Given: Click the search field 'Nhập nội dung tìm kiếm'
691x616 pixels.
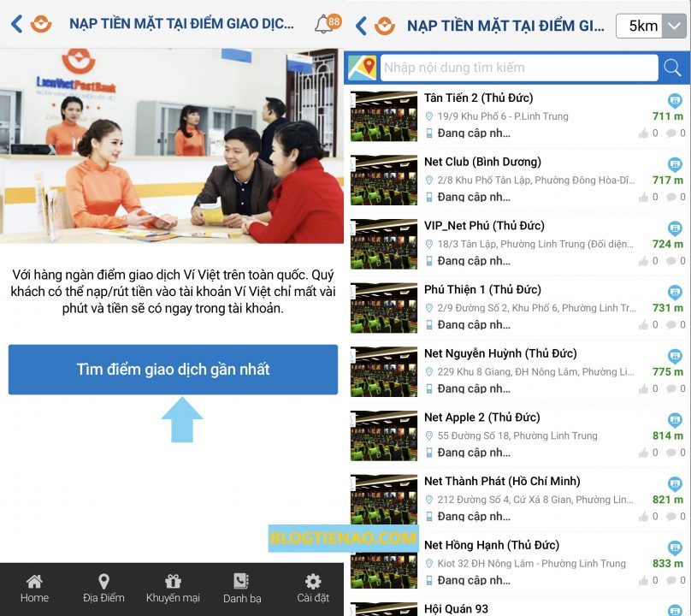Looking at the screenshot, I should [519, 68].
